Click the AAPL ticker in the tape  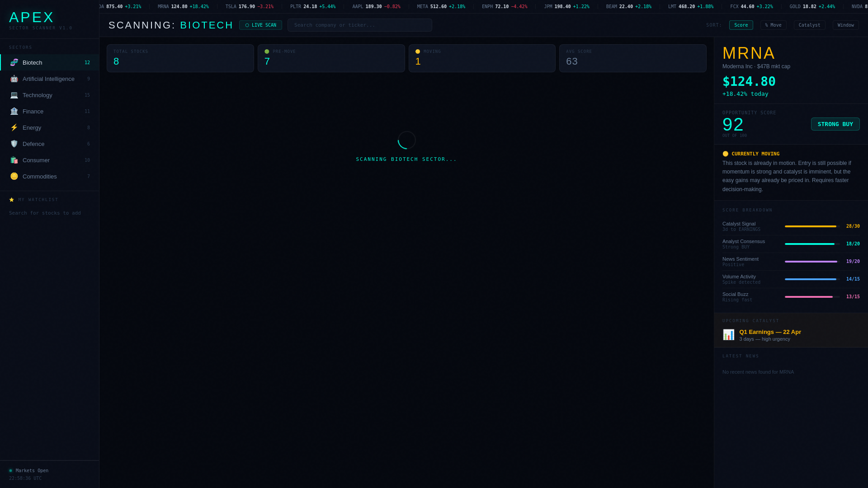coord(376,7)
